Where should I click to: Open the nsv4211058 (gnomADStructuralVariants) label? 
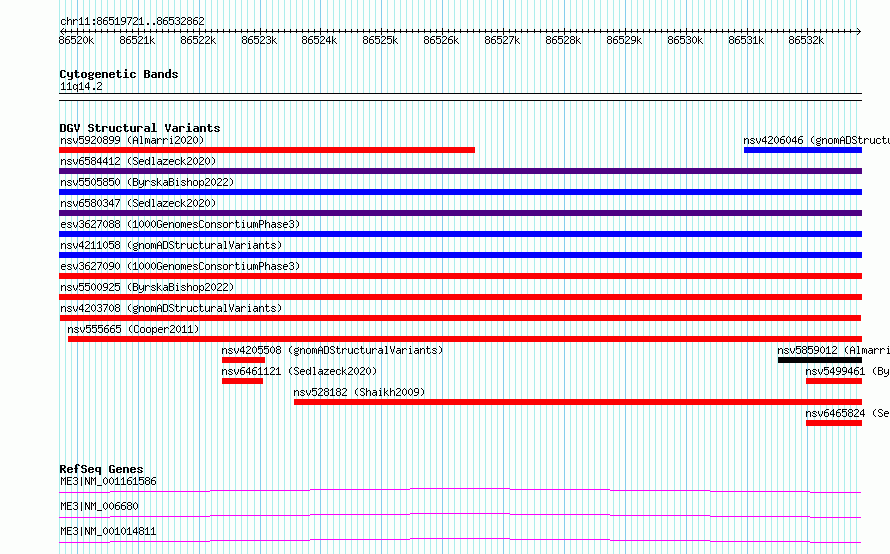(171, 245)
